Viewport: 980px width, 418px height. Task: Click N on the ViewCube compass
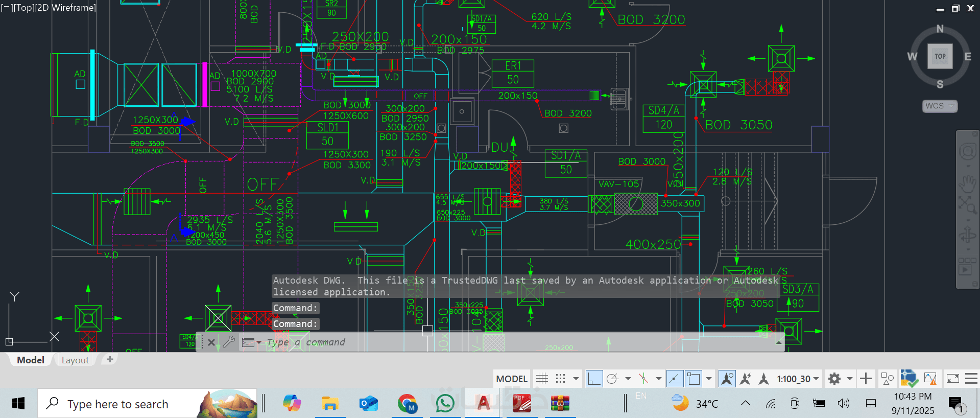click(940, 29)
